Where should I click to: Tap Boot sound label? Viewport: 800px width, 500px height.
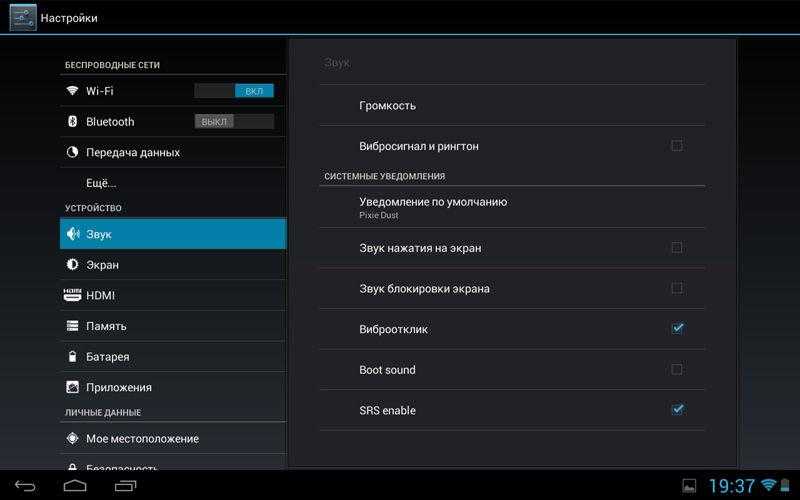(387, 369)
